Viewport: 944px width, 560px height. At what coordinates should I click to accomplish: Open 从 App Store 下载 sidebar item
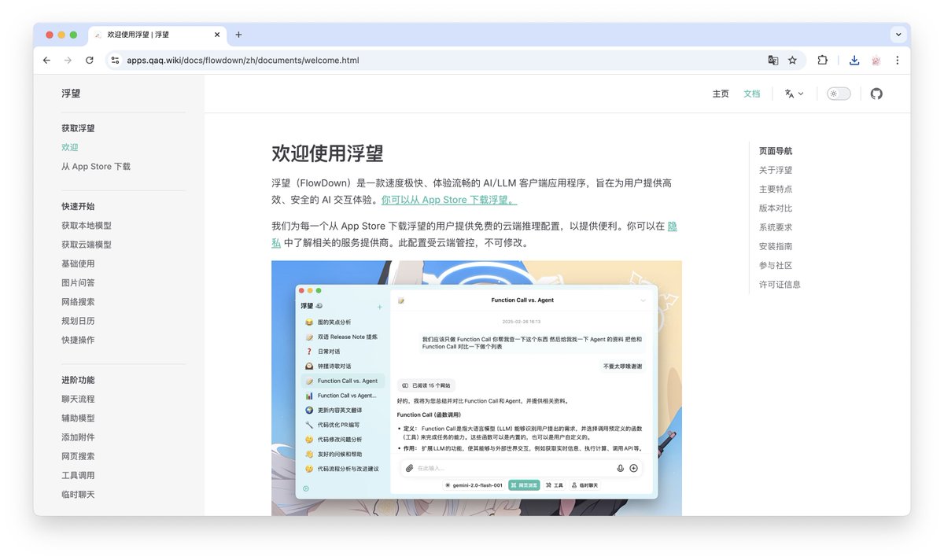tap(96, 167)
